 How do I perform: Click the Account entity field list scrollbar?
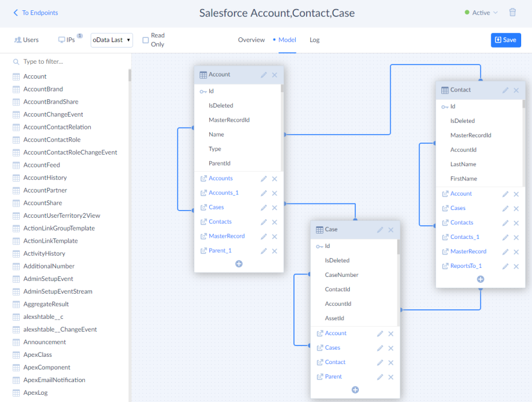tap(282, 88)
